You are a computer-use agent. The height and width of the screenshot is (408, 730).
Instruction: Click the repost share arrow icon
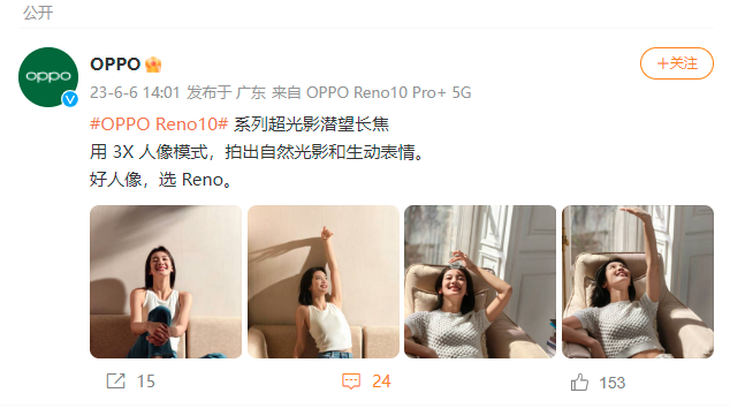point(116,381)
